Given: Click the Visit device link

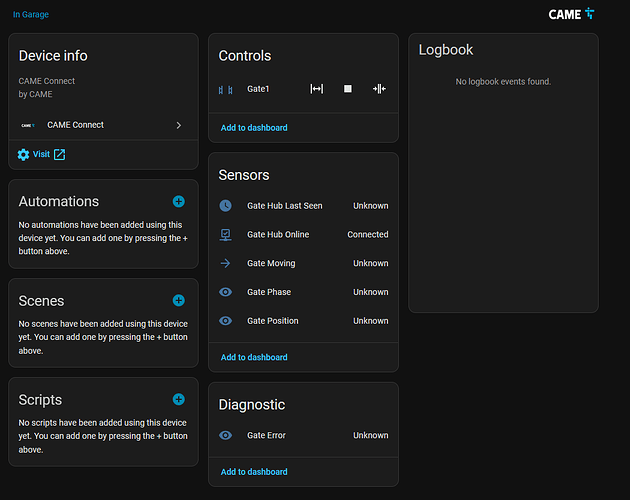Looking at the screenshot, I should 41,155.
